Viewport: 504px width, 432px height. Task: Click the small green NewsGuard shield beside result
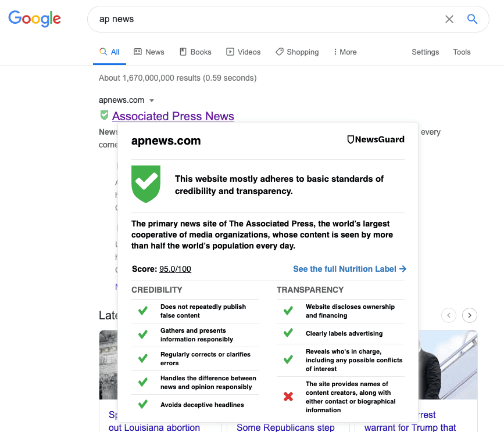(x=104, y=116)
